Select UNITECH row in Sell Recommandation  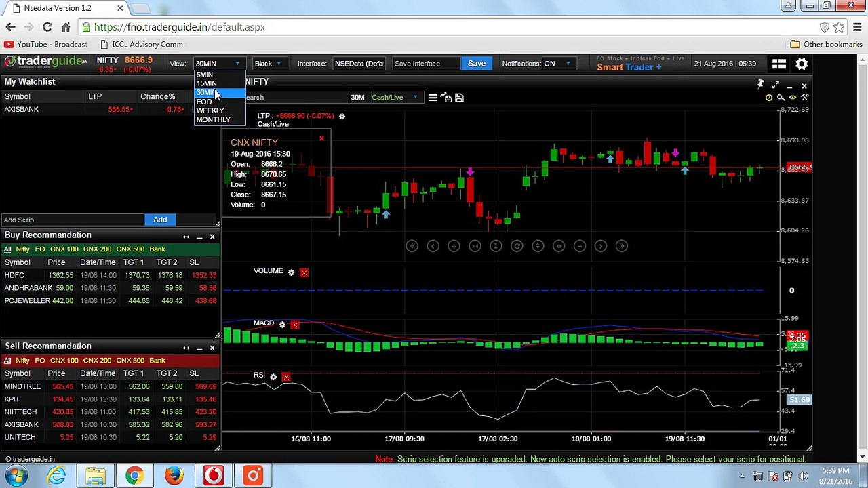(x=111, y=437)
